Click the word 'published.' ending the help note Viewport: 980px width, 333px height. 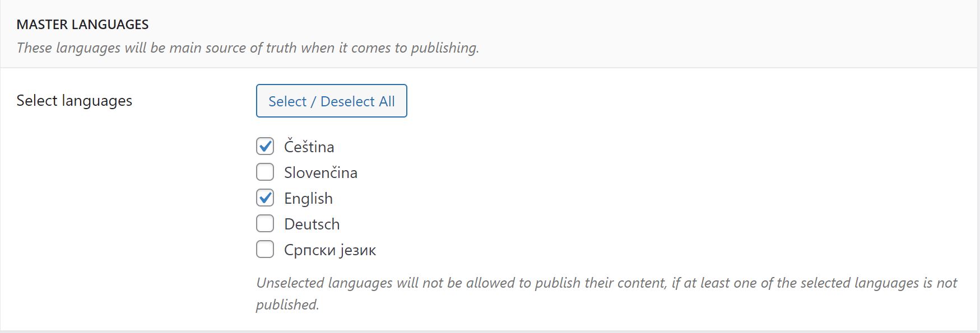[x=287, y=304]
